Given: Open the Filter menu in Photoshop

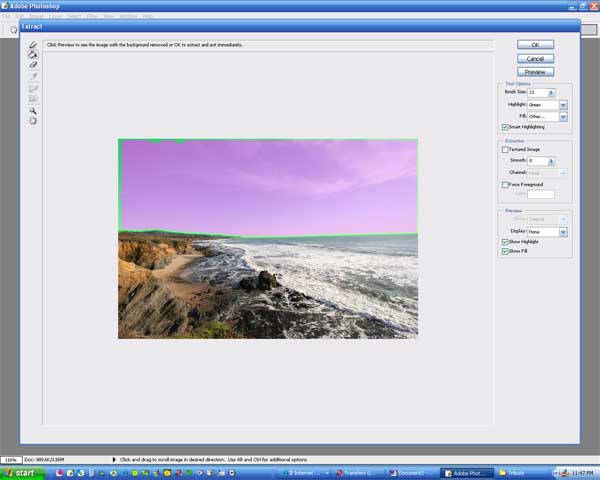Looking at the screenshot, I should coord(92,16).
